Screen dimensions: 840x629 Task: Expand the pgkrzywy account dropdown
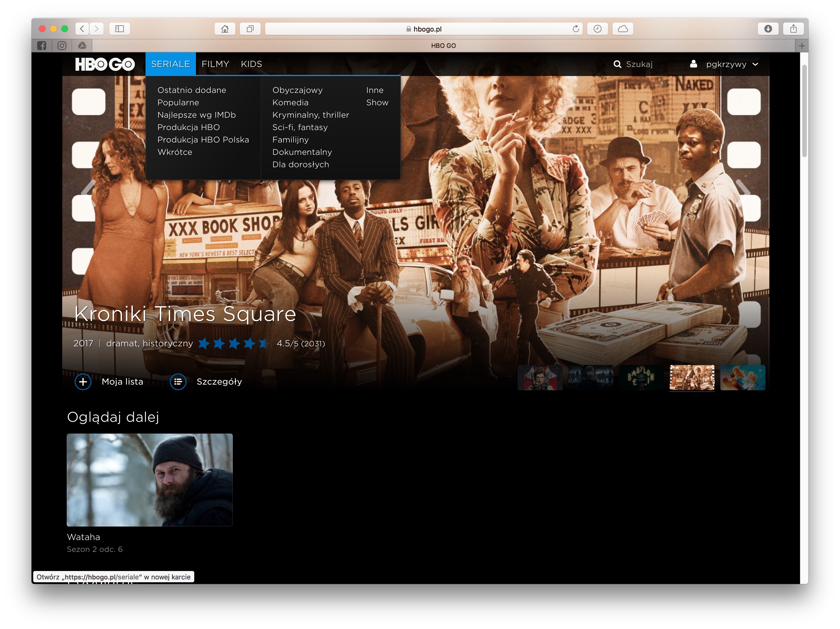click(755, 64)
